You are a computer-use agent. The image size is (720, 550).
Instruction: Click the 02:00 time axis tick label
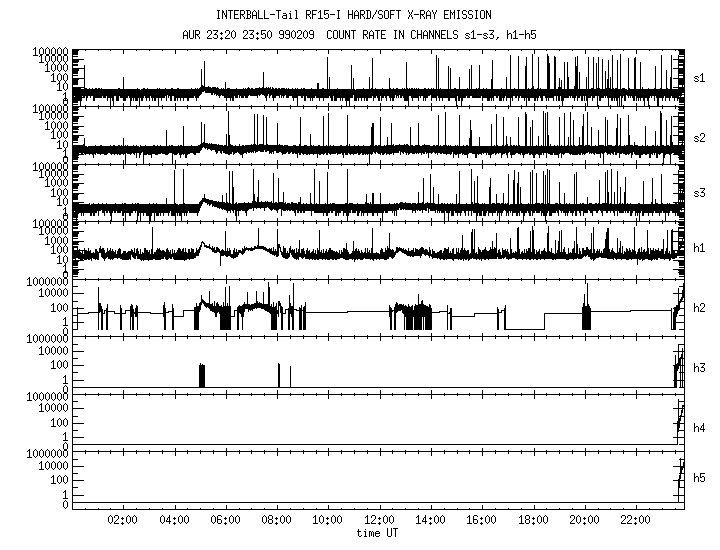(122, 520)
